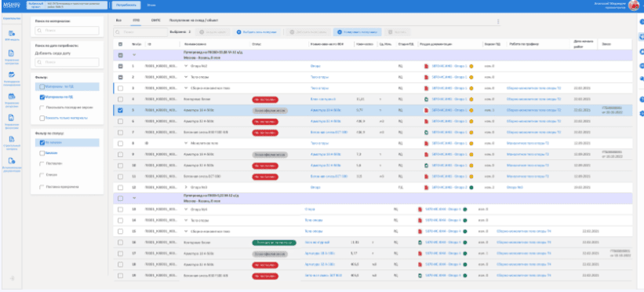
Task: Uncheck the checkbox of row 5
Action: (120, 110)
